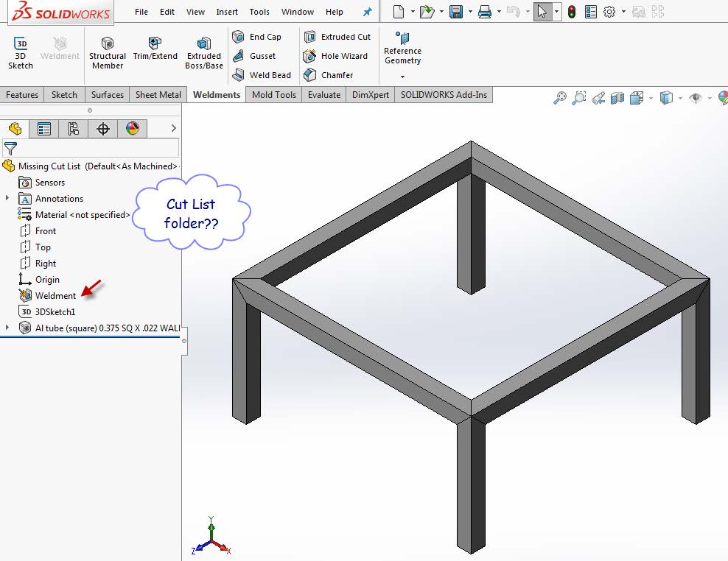
Task: Click the Cut List folder speech bubble
Action: click(190, 212)
